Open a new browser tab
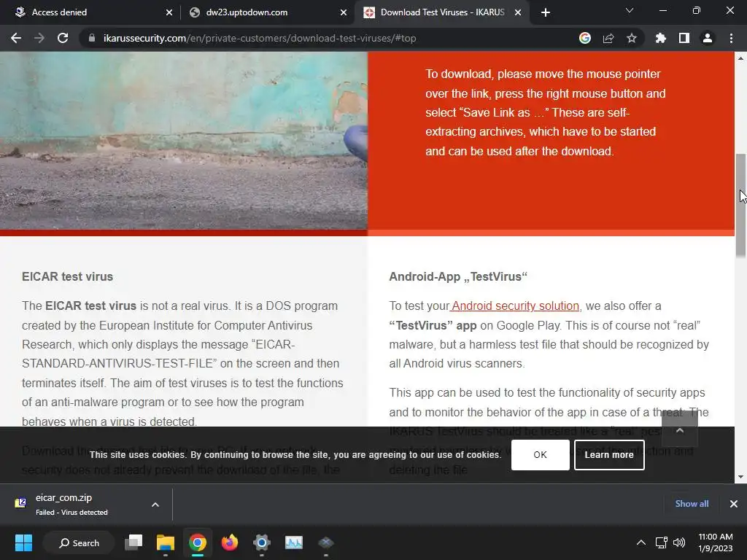 [546, 12]
